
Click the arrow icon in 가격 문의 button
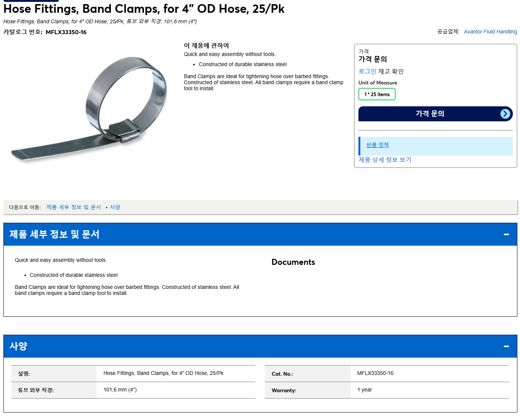pyautogui.click(x=505, y=114)
